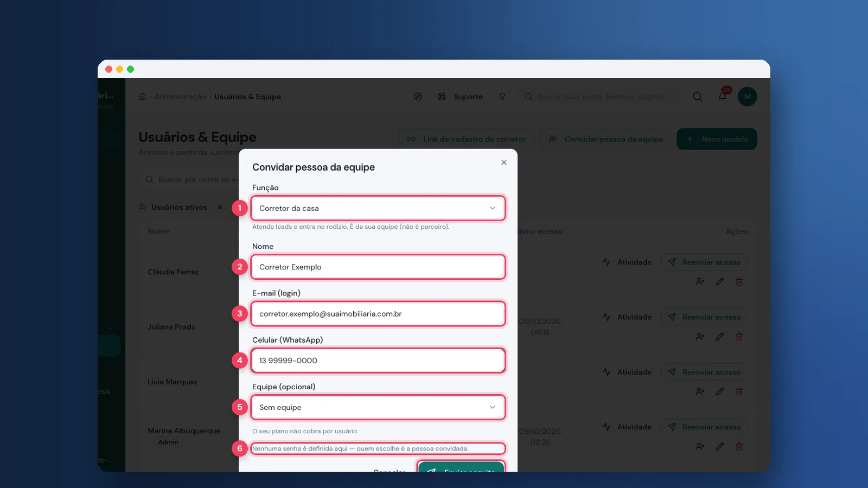Click the E-mail (login) field

378,313
